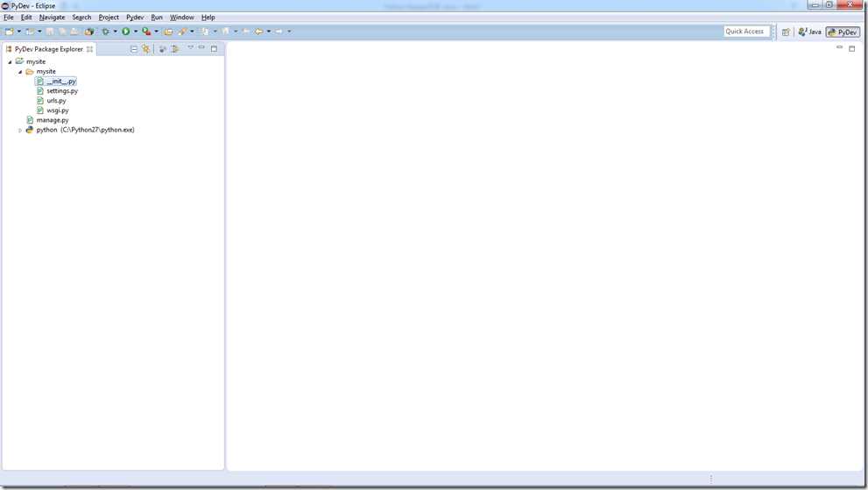
Task: Click the Forward navigation arrow icon
Action: (279, 32)
